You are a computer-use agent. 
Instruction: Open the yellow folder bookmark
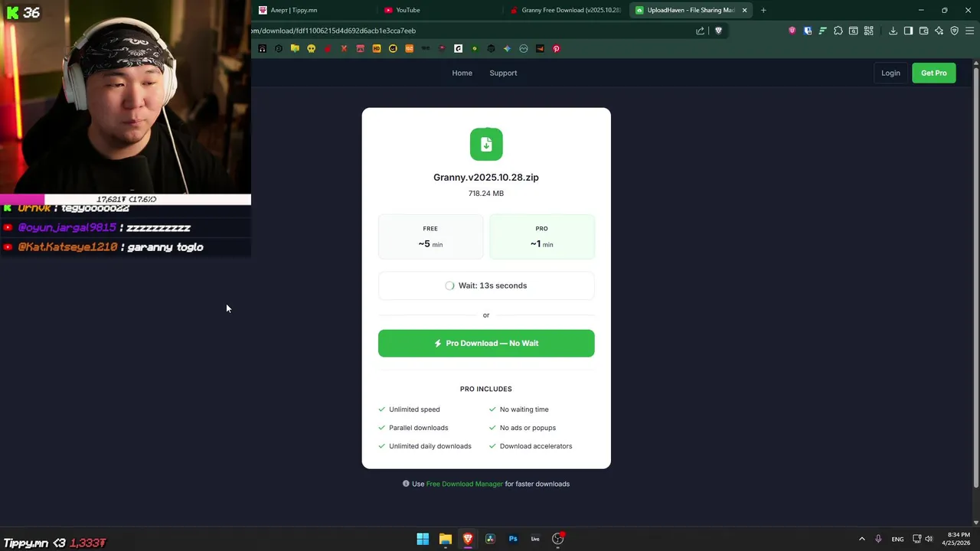295,48
